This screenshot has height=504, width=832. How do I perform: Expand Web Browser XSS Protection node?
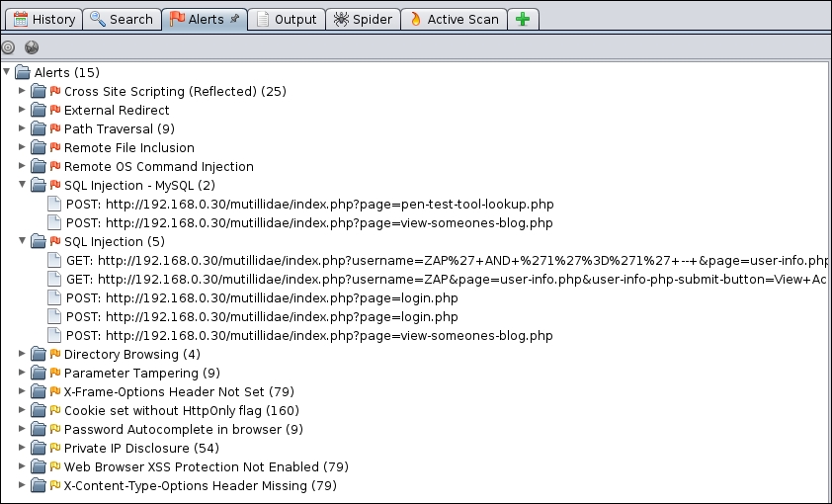click(22, 466)
